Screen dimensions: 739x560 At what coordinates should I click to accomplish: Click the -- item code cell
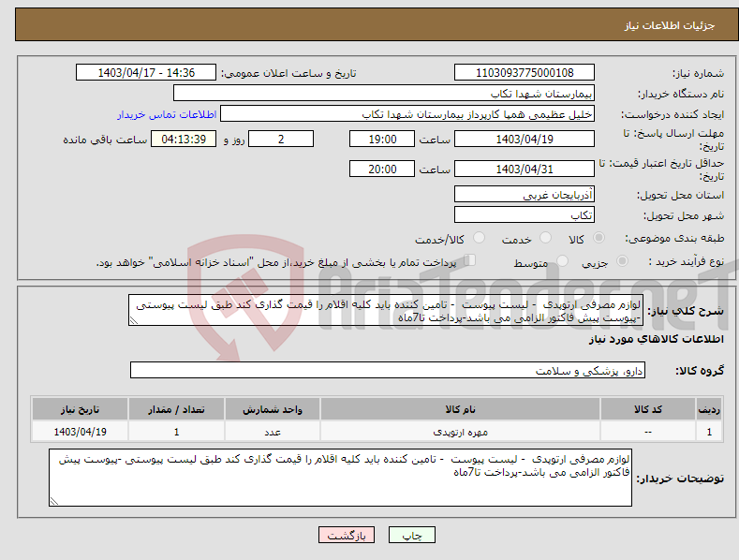pyautogui.click(x=648, y=432)
